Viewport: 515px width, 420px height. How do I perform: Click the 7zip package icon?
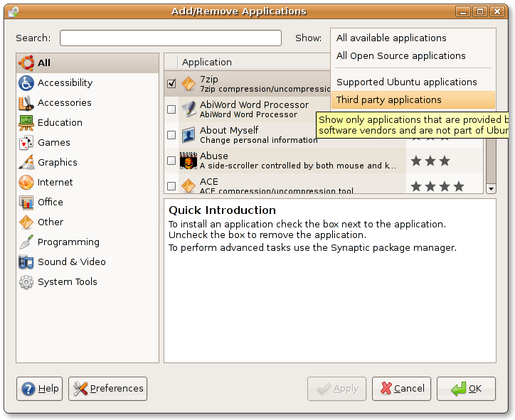pyautogui.click(x=189, y=84)
